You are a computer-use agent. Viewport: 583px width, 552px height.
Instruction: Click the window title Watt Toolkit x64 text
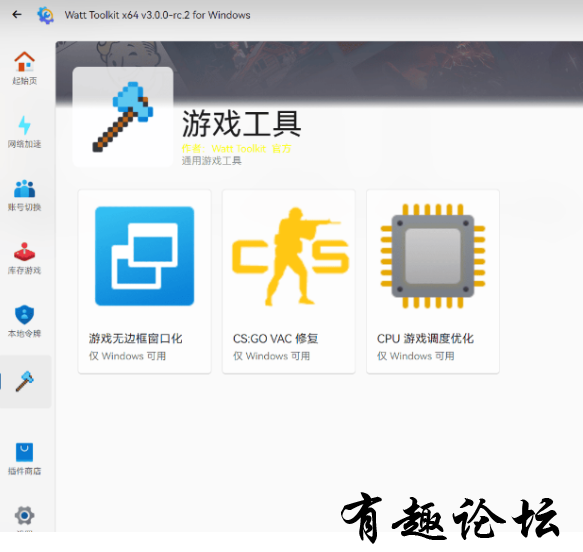click(157, 15)
